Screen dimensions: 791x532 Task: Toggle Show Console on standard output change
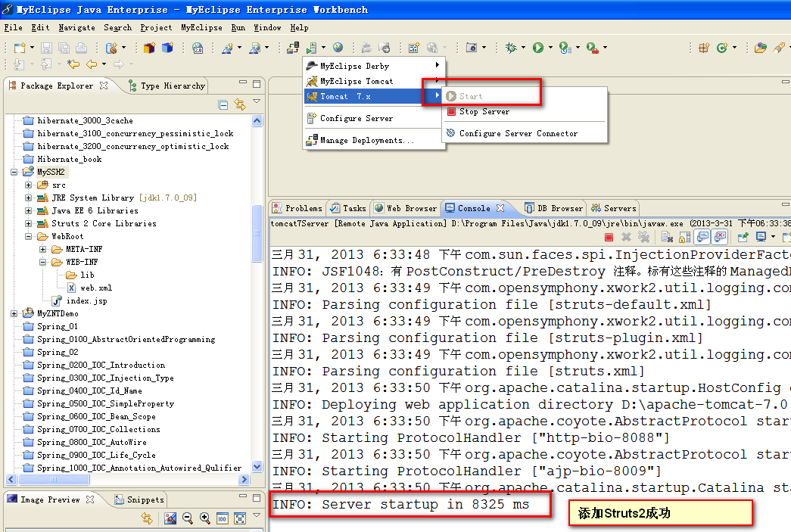click(x=702, y=237)
